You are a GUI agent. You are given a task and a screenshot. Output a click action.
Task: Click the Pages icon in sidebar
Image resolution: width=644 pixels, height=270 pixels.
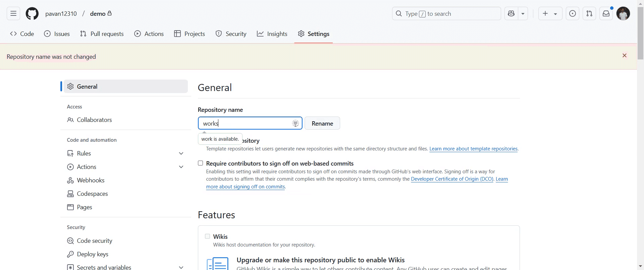[70, 207]
